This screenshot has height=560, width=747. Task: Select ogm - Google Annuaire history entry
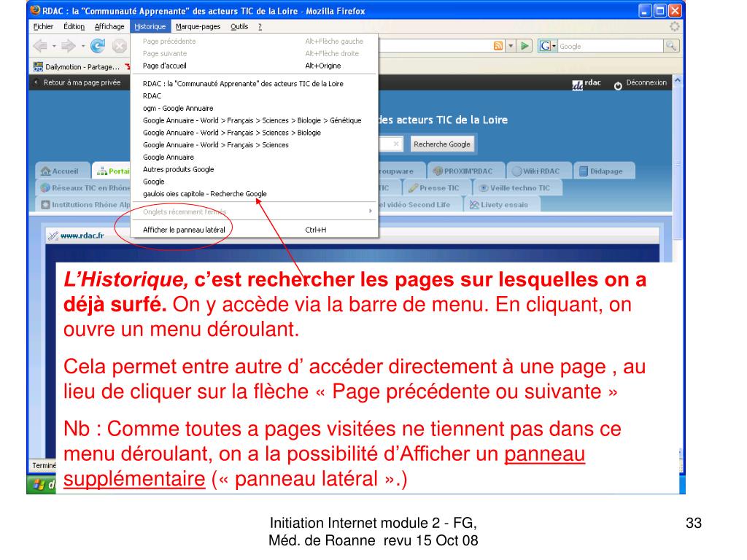[255, 108]
